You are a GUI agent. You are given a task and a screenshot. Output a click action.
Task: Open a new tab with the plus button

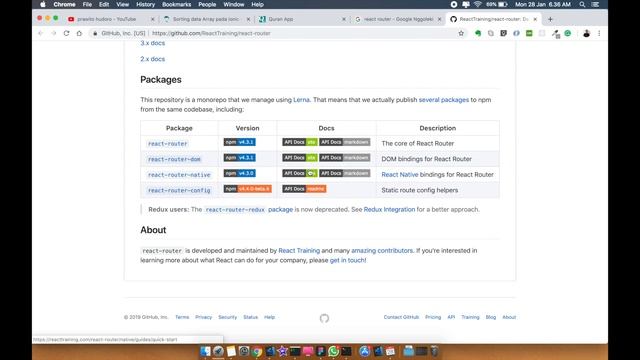coord(550,19)
